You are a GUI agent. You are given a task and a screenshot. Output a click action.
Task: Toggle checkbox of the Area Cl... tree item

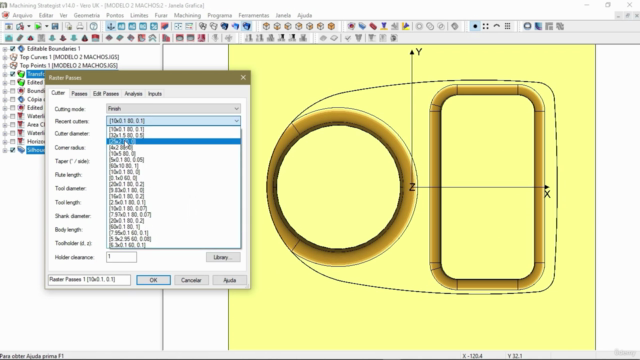(13, 124)
